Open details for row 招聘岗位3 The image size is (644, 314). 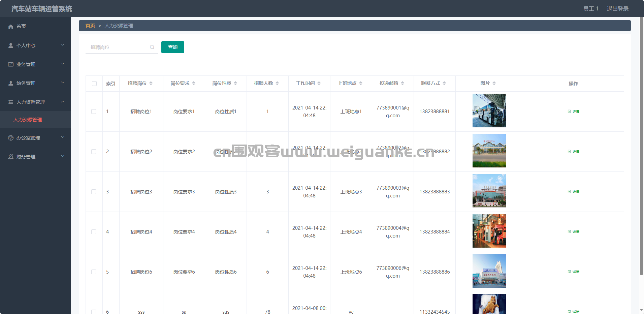(x=574, y=192)
